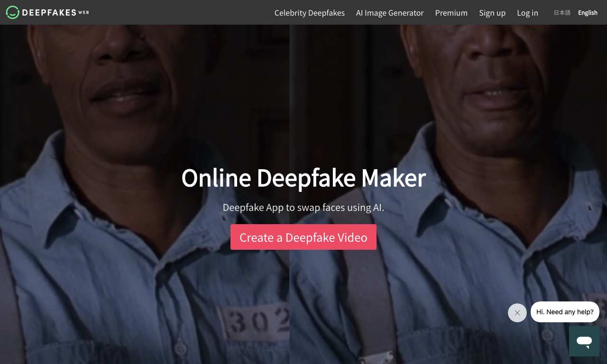Select the English language option

click(x=588, y=13)
